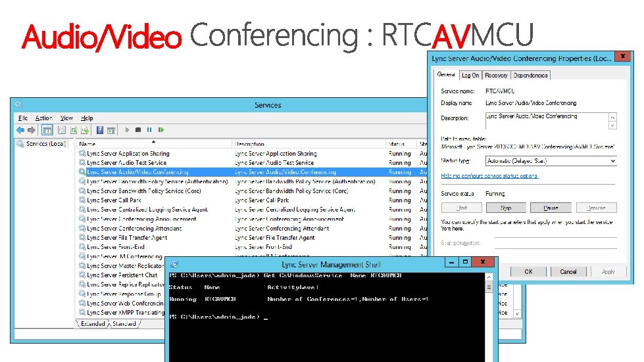Click the Services window title bar icon

[18, 105]
